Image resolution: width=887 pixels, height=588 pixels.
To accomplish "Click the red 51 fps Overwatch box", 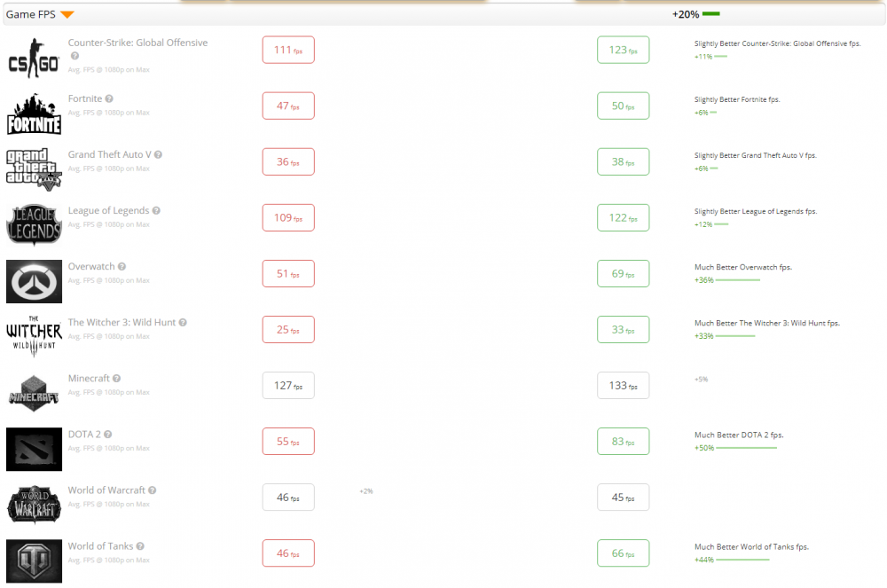I will [x=288, y=274].
